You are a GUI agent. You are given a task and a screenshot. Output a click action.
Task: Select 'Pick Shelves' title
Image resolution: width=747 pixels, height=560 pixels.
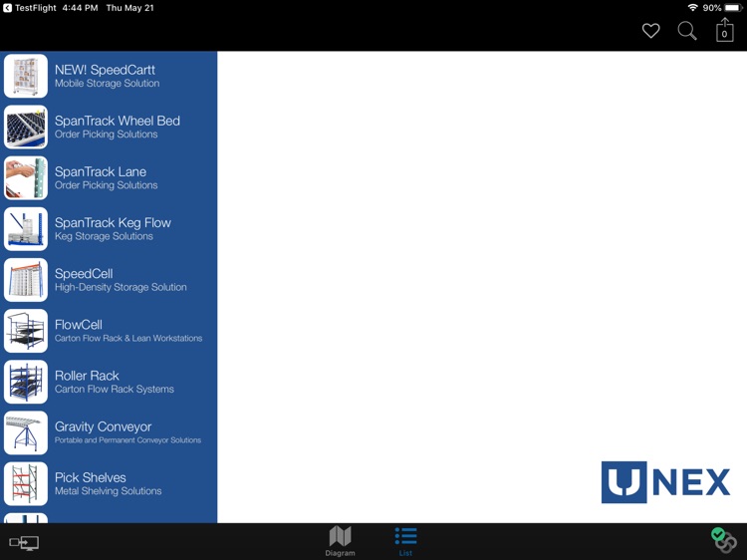tap(91, 478)
